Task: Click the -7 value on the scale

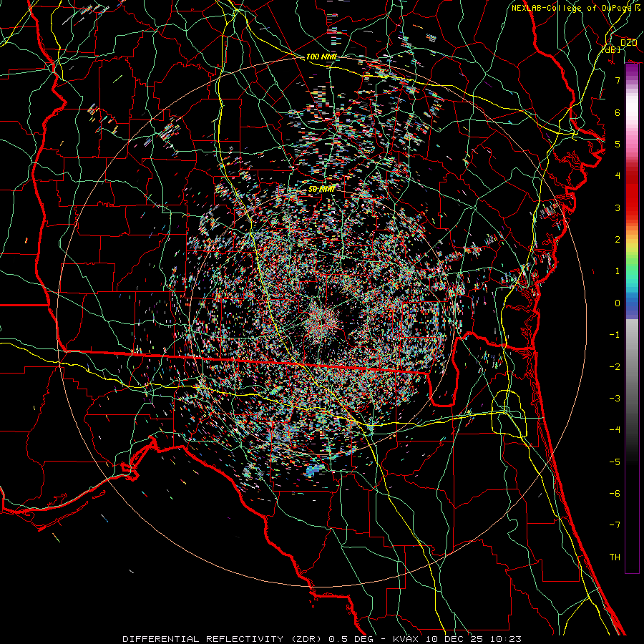Action: coord(615,525)
